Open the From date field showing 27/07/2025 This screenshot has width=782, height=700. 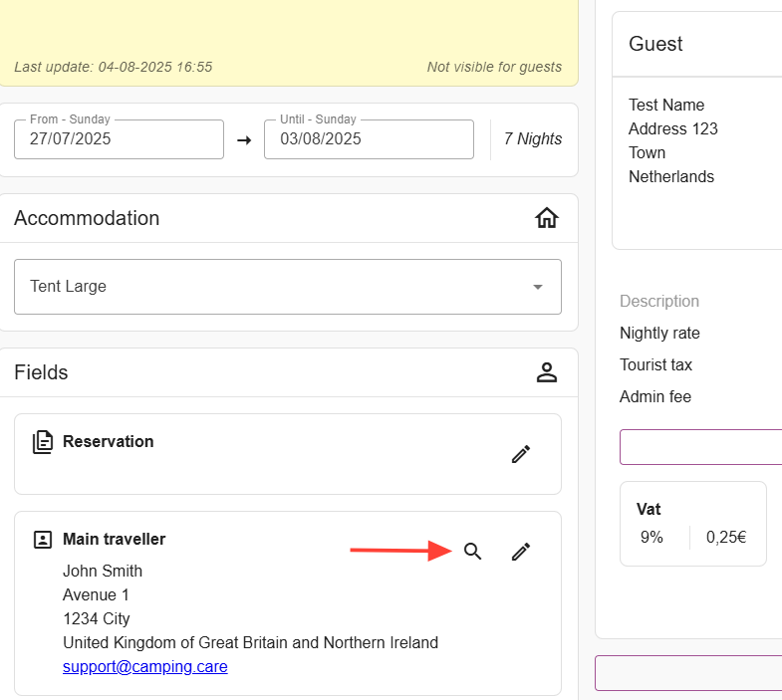pos(119,139)
